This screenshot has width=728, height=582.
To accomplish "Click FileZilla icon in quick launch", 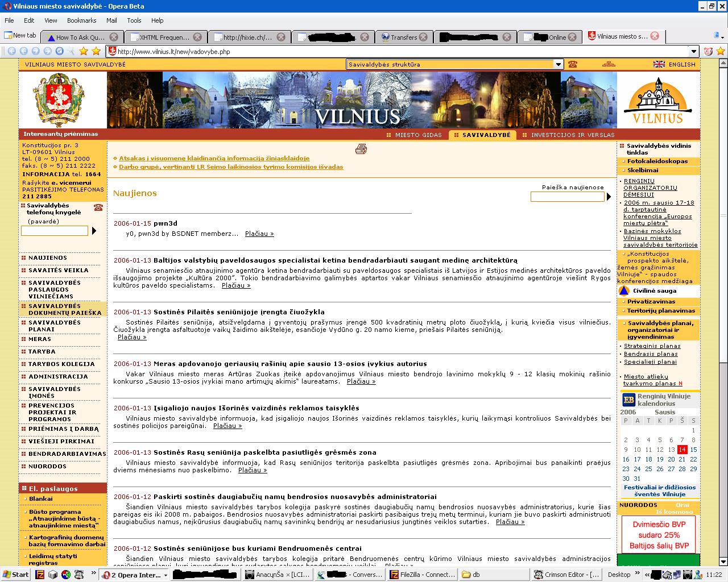I will tap(40, 575).
